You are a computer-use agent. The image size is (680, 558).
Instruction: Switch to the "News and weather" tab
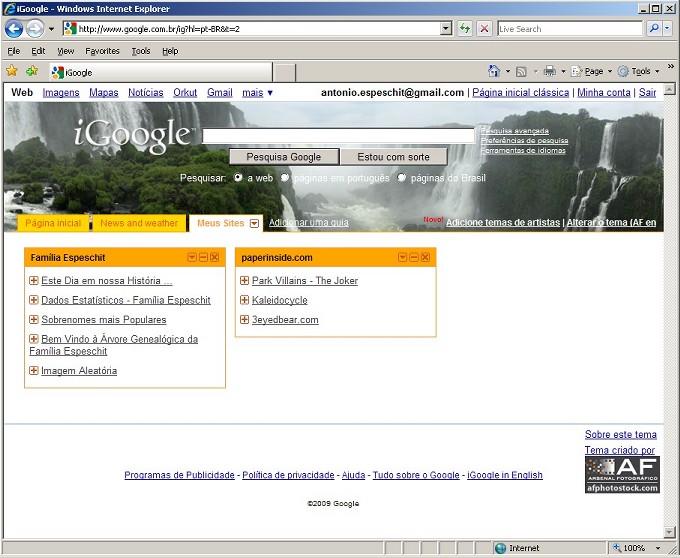pos(139,223)
